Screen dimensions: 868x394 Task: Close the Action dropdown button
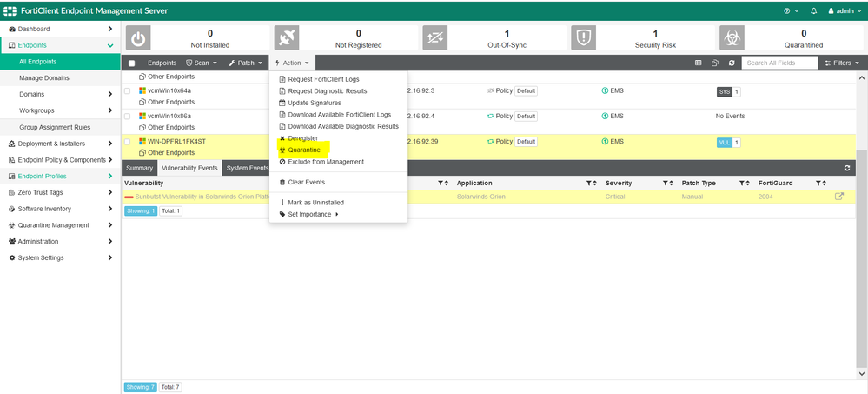pyautogui.click(x=292, y=63)
